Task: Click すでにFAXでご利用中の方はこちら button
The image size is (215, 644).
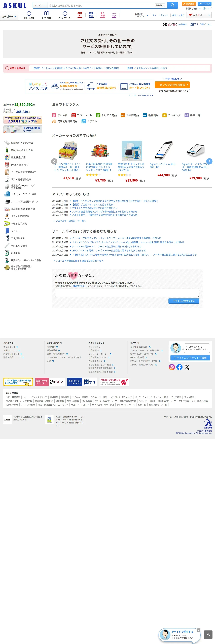Action: [x=172, y=91]
